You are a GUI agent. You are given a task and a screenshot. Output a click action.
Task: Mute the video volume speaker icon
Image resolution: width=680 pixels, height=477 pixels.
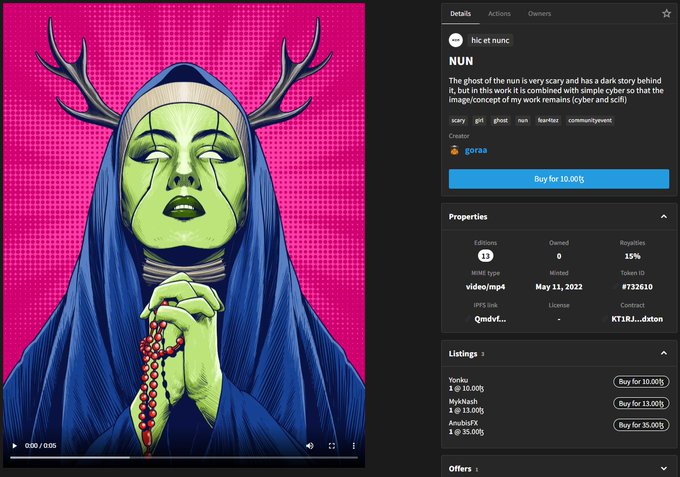click(310, 446)
